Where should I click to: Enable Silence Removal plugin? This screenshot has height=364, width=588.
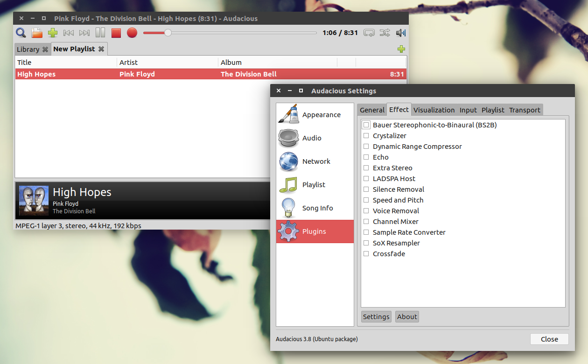pos(366,189)
